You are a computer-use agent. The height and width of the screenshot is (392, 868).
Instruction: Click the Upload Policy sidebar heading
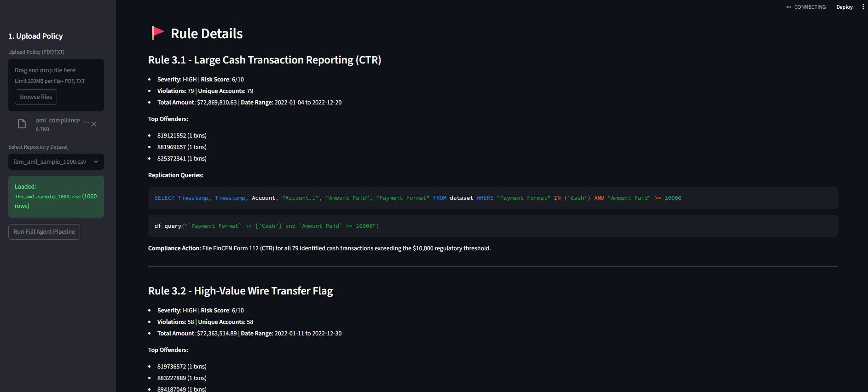tap(35, 36)
